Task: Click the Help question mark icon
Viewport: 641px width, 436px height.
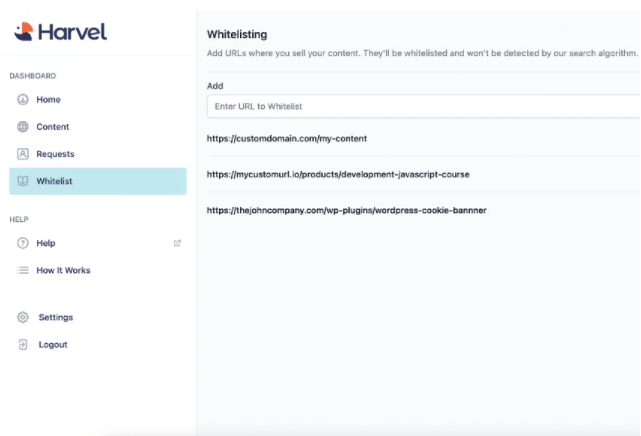Action: (23, 243)
